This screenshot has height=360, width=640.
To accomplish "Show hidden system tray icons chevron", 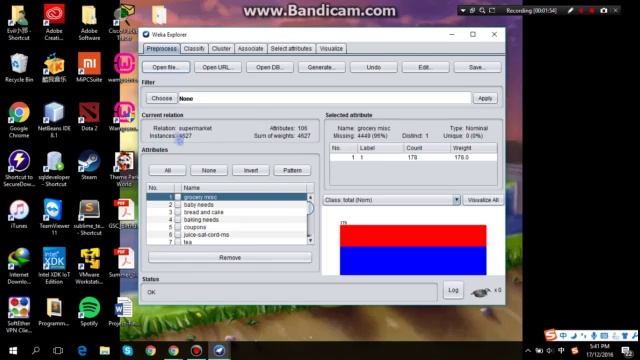I will coord(528,351).
